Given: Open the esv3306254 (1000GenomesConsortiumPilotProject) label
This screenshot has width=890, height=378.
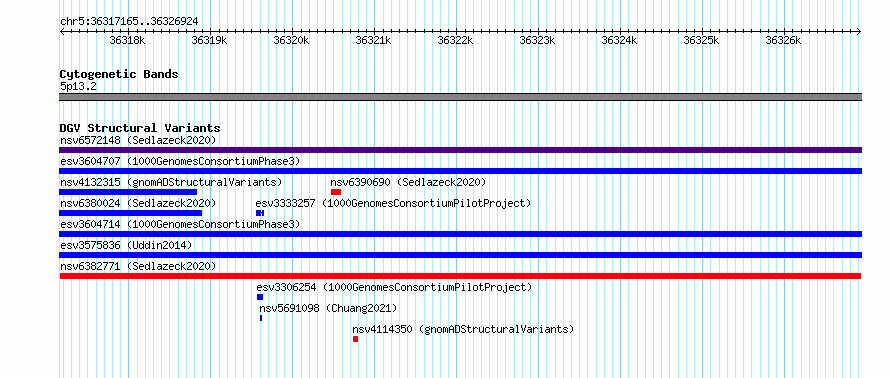Looking at the screenshot, I should click(394, 287).
